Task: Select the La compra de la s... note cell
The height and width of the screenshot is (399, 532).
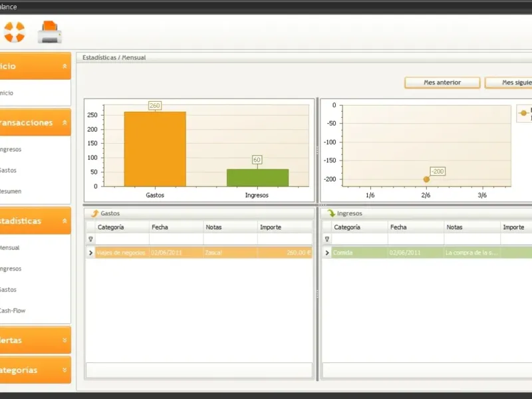Action: click(x=472, y=253)
